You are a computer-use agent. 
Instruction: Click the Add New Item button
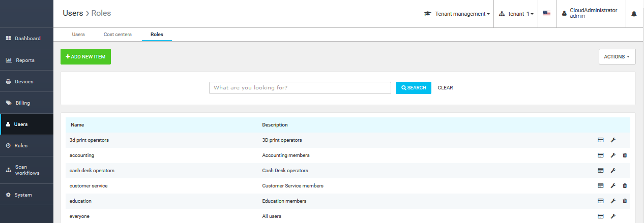[x=85, y=57]
